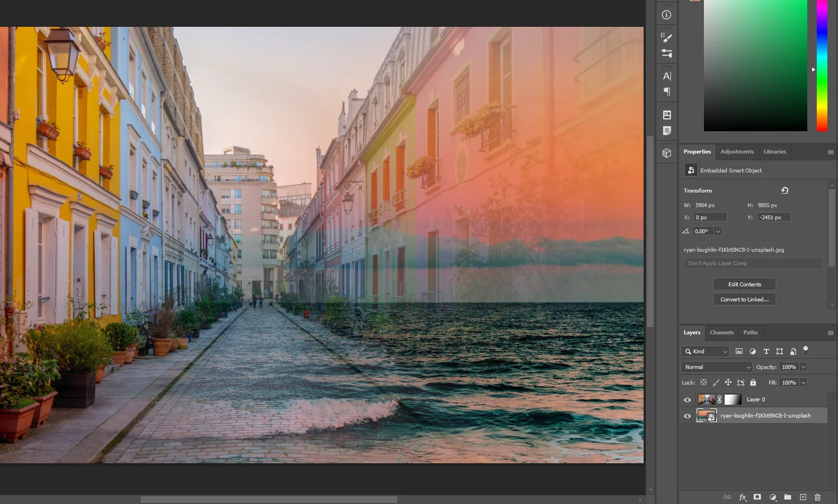Open the Paragraph panel icon
838x504 pixels.
click(x=666, y=92)
